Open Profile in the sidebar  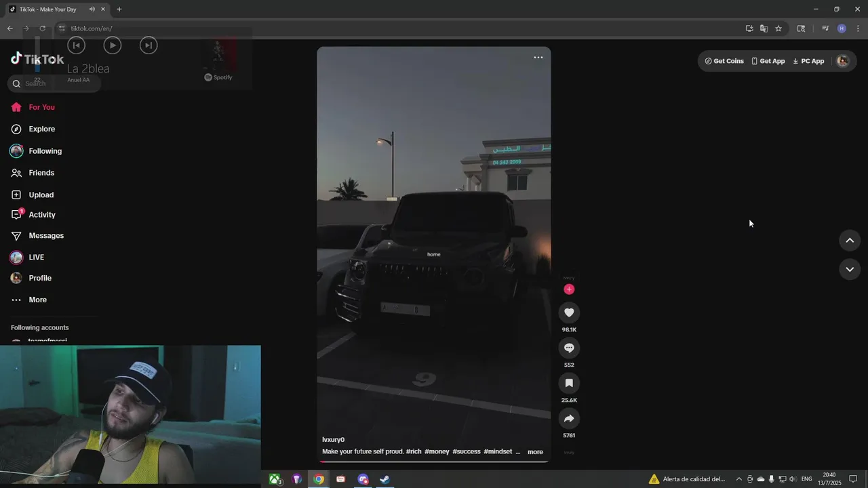(x=31, y=278)
